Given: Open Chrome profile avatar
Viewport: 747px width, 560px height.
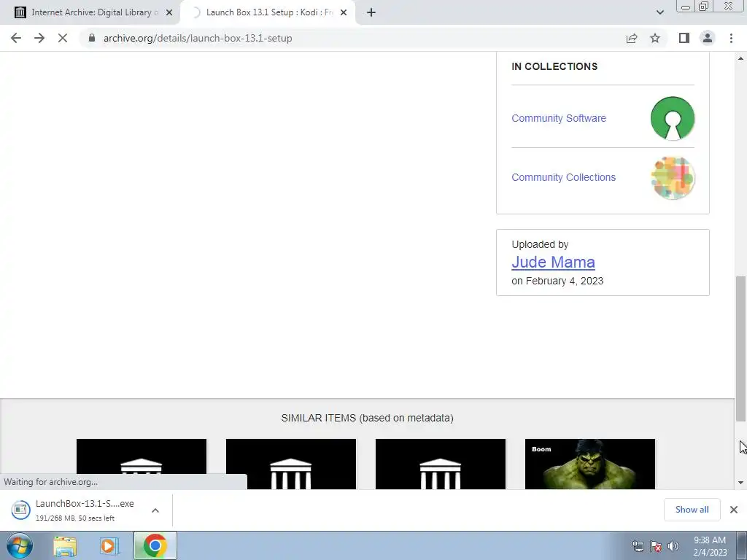Looking at the screenshot, I should pyautogui.click(x=708, y=38).
